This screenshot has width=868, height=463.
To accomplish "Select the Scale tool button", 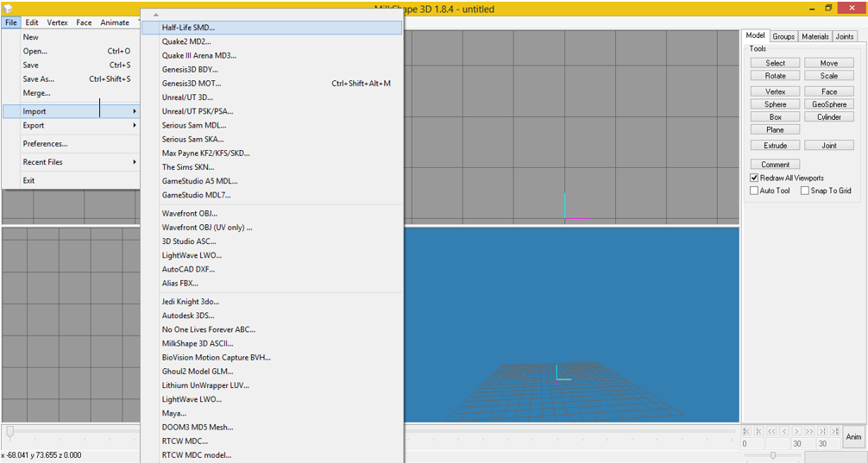I will click(828, 76).
